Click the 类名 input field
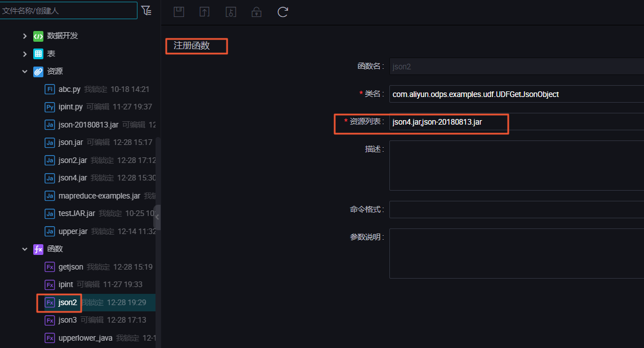This screenshot has width=644, height=348. pos(517,94)
